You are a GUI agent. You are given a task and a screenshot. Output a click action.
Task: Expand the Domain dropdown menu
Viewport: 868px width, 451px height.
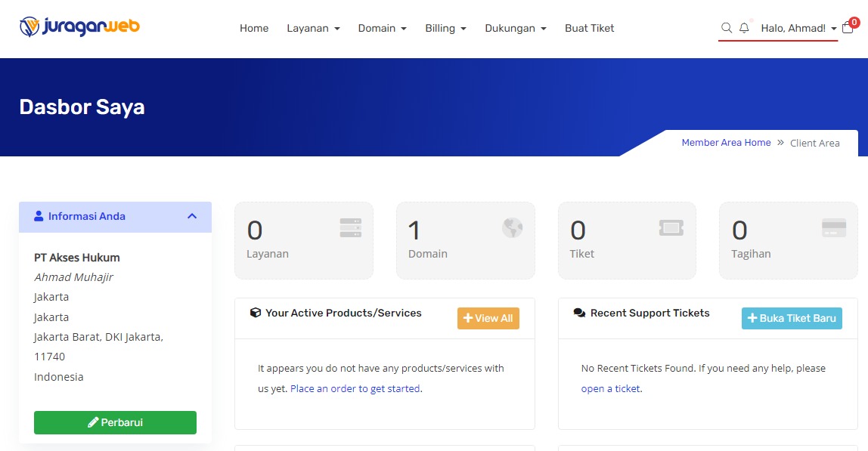(382, 29)
